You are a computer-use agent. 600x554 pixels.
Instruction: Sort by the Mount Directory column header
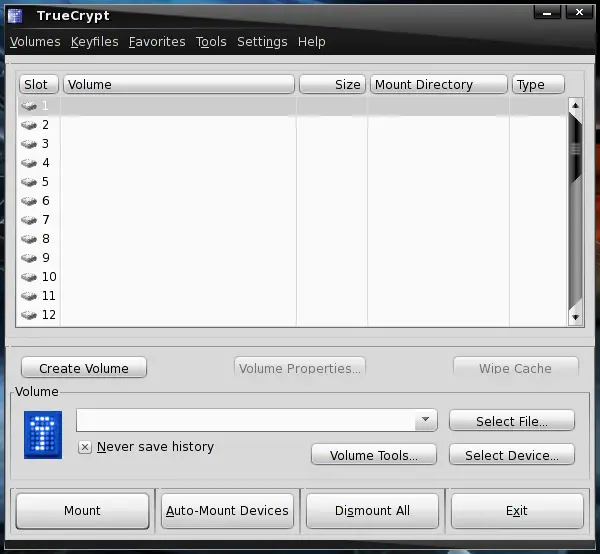(439, 84)
